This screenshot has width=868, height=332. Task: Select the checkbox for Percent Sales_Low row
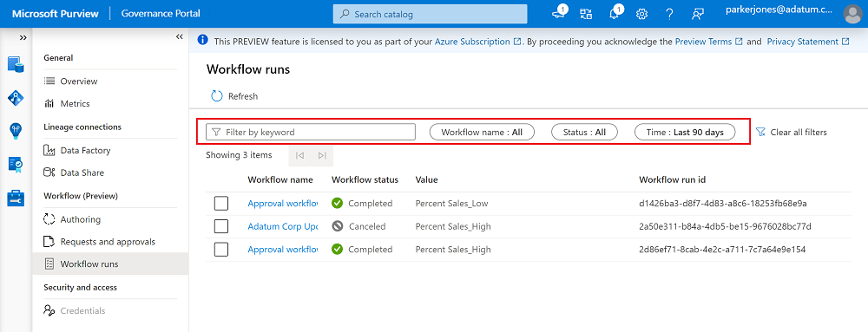pyautogui.click(x=221, y=204)
